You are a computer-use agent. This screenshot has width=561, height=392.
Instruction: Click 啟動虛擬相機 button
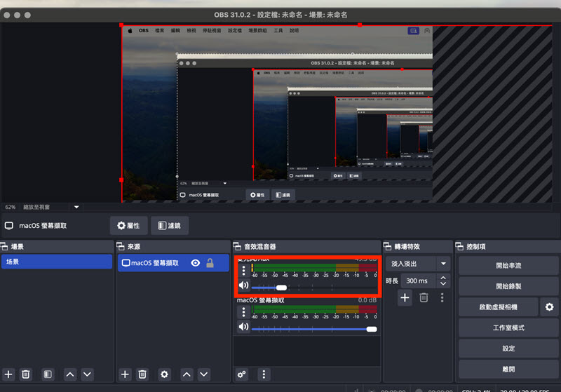tap(499, 307)
